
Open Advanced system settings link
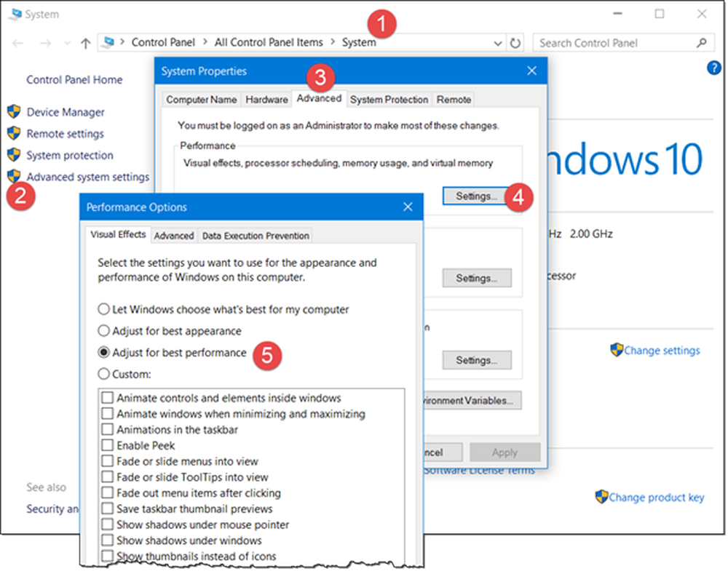[x=88, y=177]
